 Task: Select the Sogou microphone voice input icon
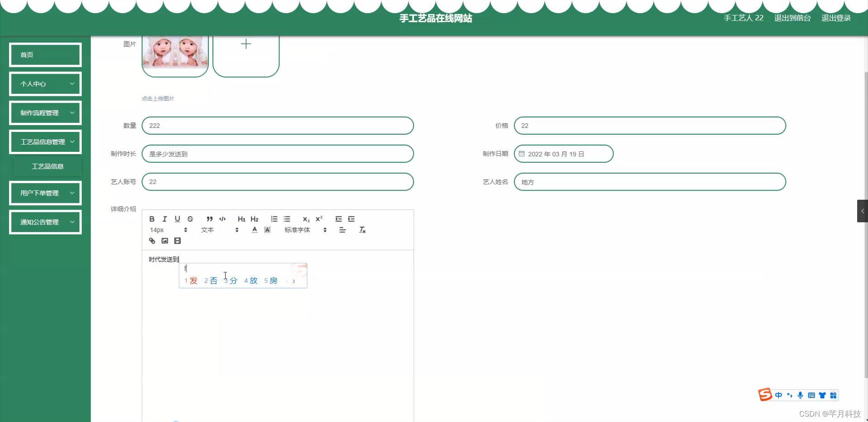pyautogui.click(x=800, y=395)
